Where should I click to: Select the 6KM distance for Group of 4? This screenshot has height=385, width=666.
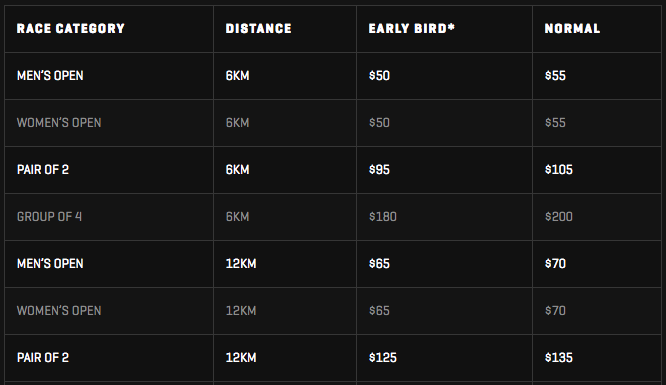point(237,217)
